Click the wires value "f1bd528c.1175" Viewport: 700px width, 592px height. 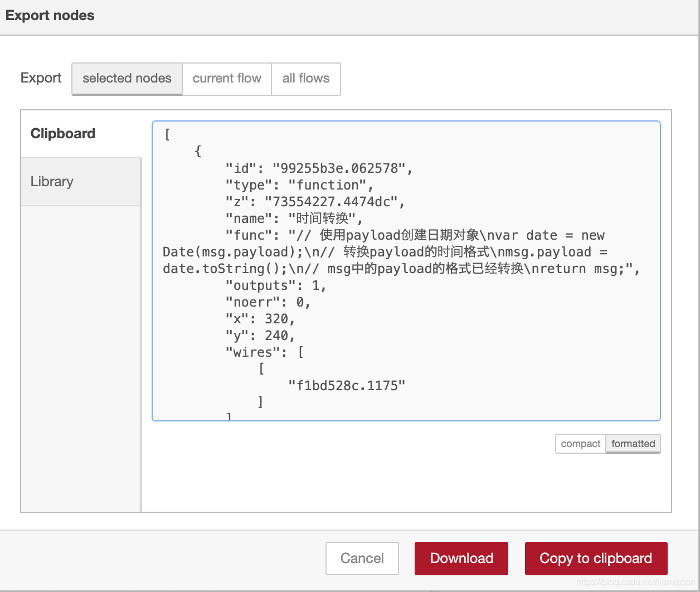(348, 385)
